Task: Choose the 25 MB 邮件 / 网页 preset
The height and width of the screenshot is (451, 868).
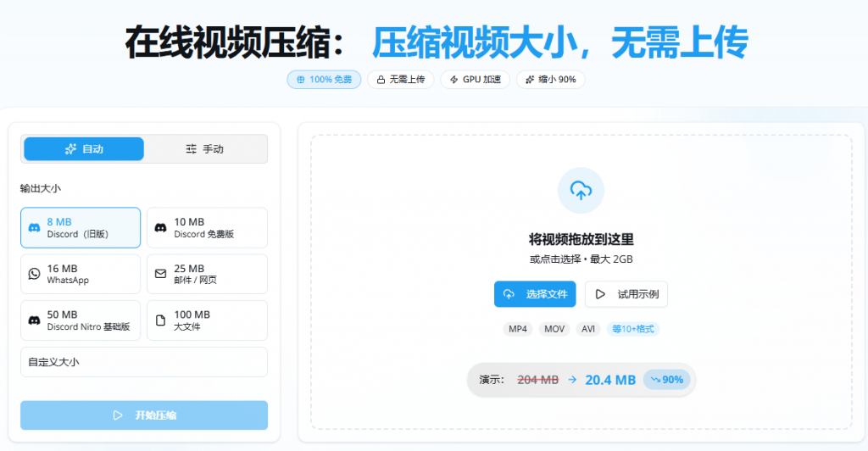Action: pyautogui.click(x=207, y=274)
